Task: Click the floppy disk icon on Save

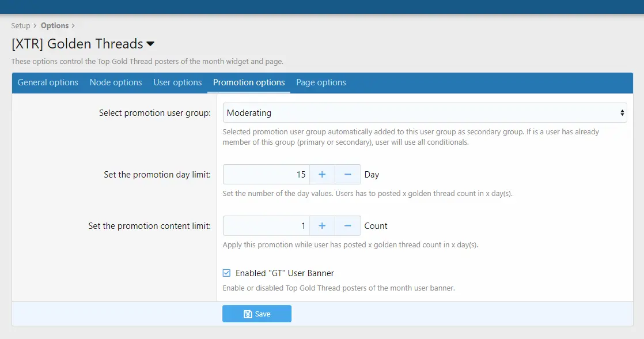Action: [x=248, y=314]
